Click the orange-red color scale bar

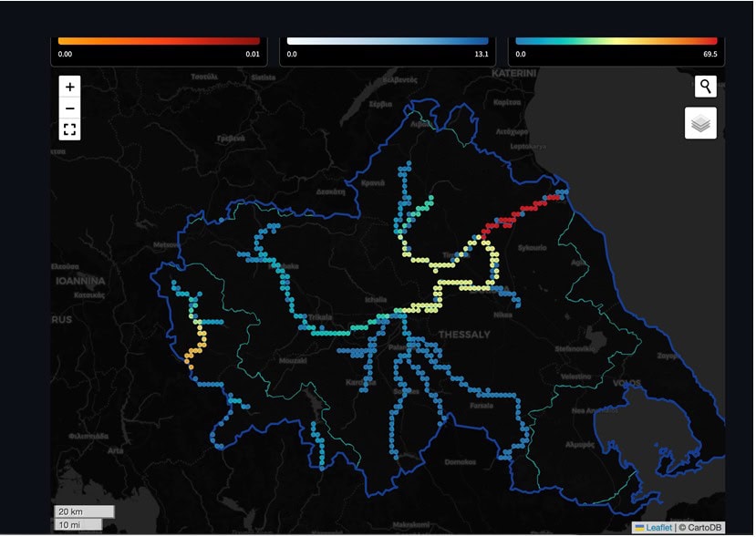(x=159, y=41)
